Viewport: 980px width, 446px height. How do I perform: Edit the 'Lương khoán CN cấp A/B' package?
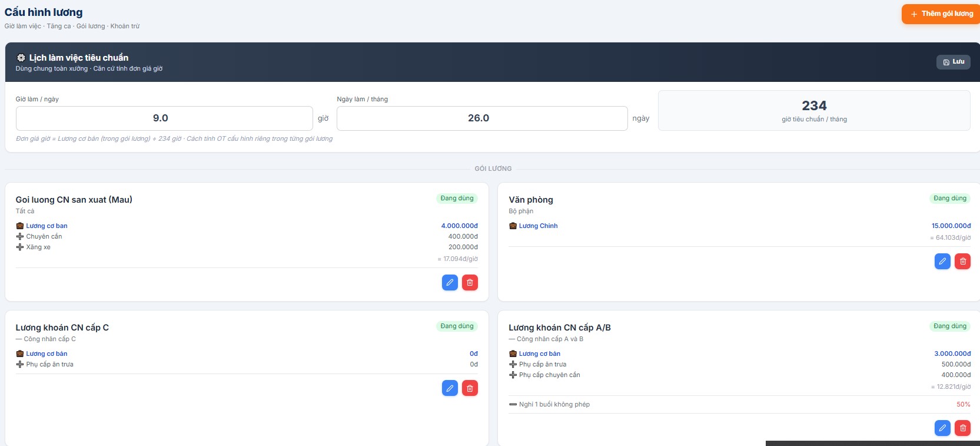pos(942,428)
